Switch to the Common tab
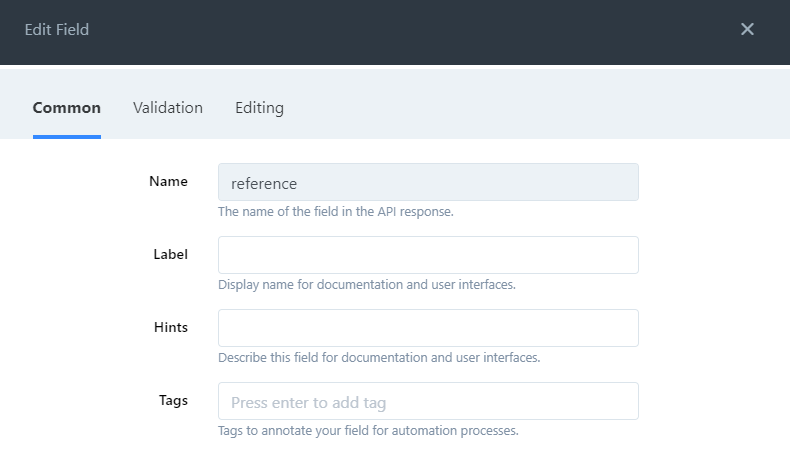 67,108
